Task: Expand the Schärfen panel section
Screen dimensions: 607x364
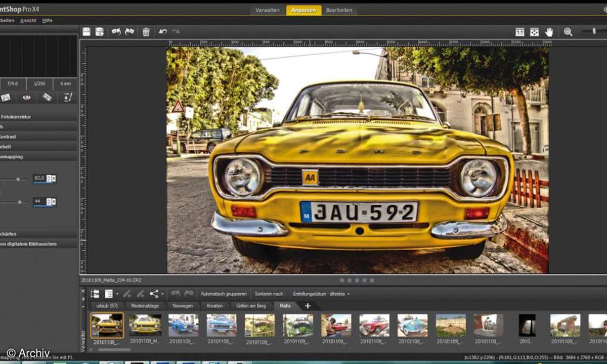Action: pyautogui.click(x=38, y=234)
